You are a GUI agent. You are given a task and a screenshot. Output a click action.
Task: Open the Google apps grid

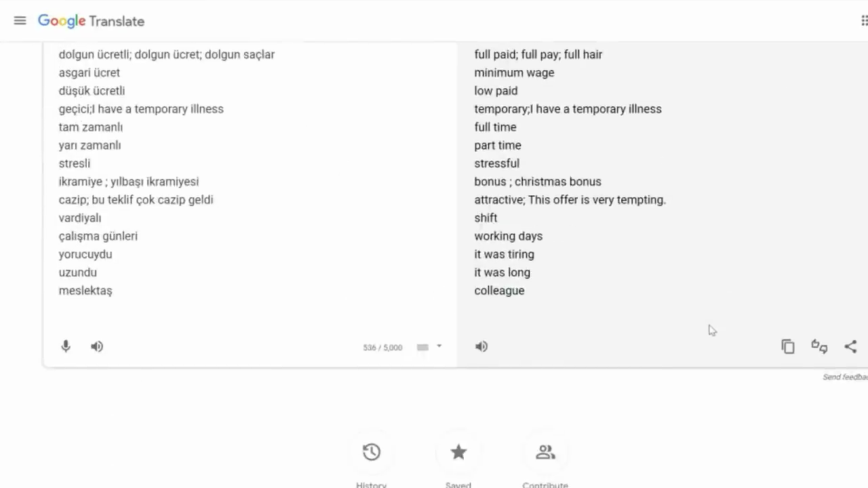pos(864,20)
